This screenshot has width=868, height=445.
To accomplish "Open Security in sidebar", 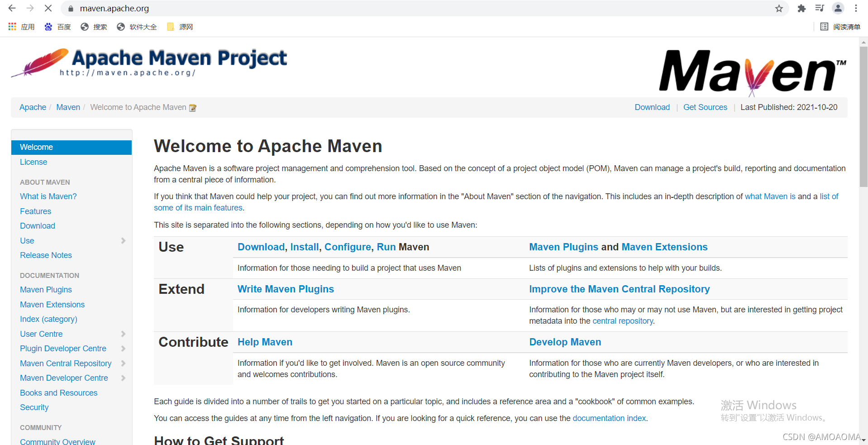I will 34,407.
